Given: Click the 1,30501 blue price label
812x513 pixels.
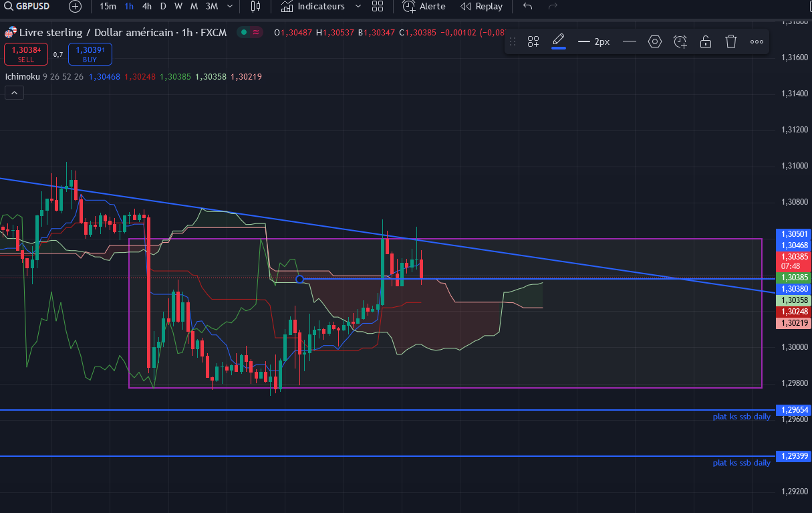Looking at the screenshot, I should 793,234.
